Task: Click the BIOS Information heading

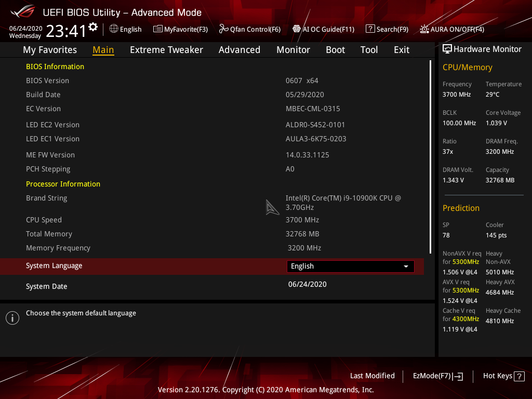Action: coord(55,66)
